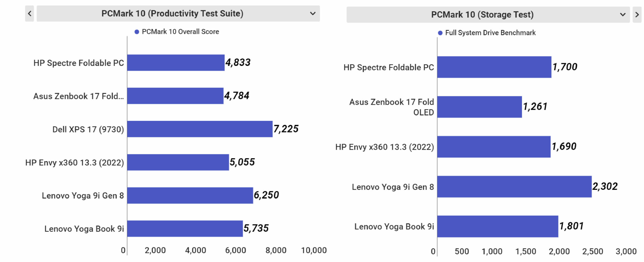The image size is (644, 262).
Task: Click the truncated Asus Zenbook 17 Fold label
Action: pyautogui.click(x=78, y=96)
